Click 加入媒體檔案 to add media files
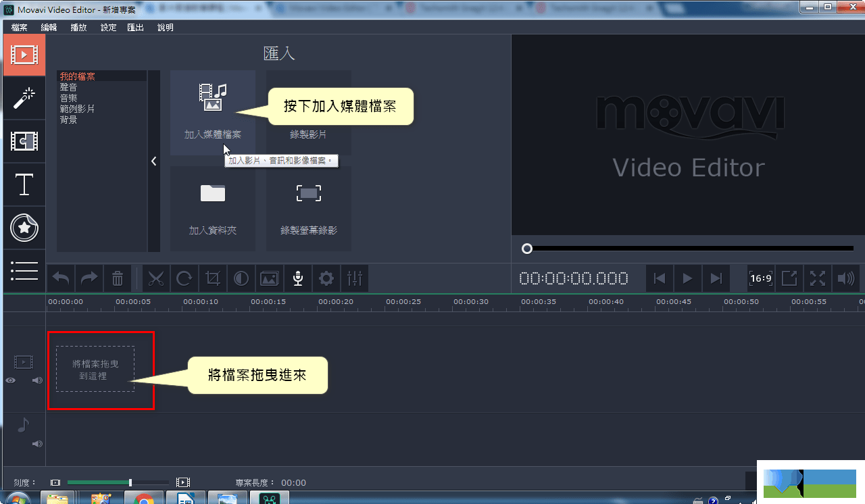This screenshot has width=865, height=504. tap(213, 113)
